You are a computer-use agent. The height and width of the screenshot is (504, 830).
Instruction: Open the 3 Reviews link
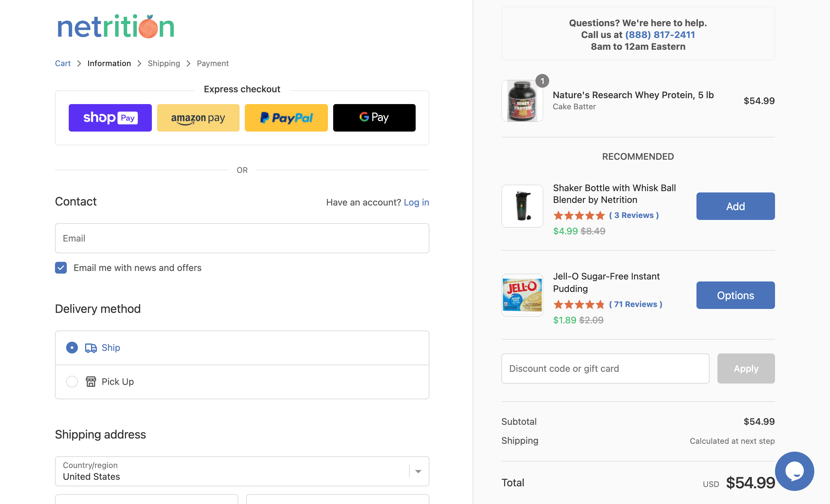coord(634,215)
